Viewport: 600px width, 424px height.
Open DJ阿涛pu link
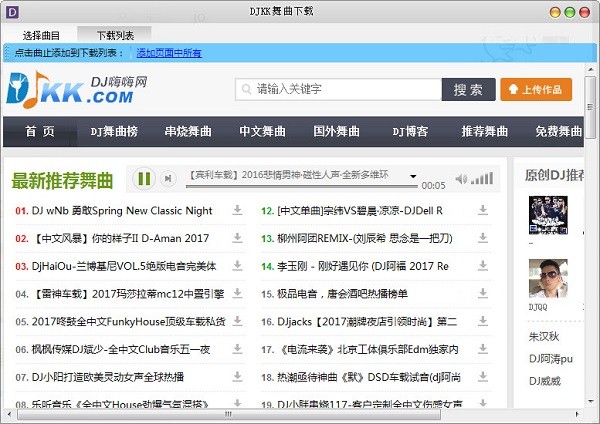(x=551, y=359)
